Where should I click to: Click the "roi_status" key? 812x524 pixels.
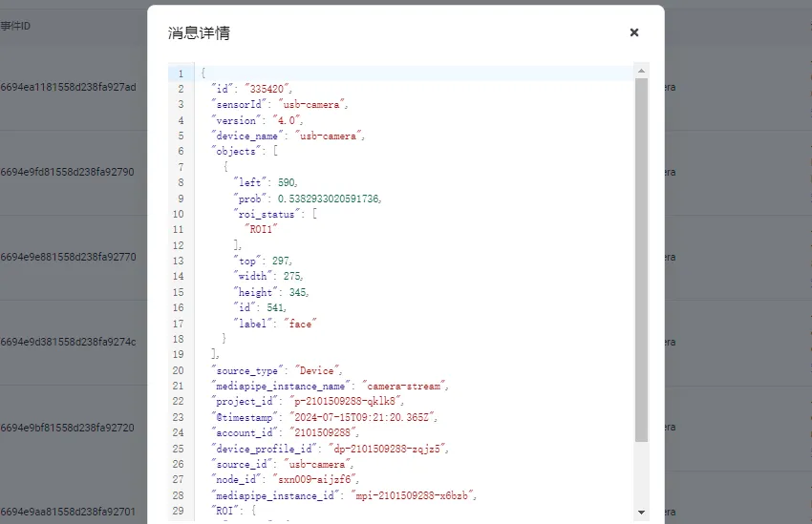coord(267,214)
